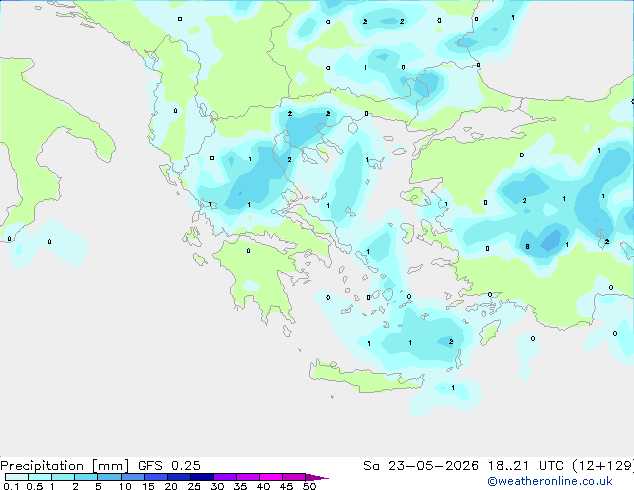The image size is (634, 490).
Task: Pick the 25–30 mm dark blue swatch
Action: 201,477
